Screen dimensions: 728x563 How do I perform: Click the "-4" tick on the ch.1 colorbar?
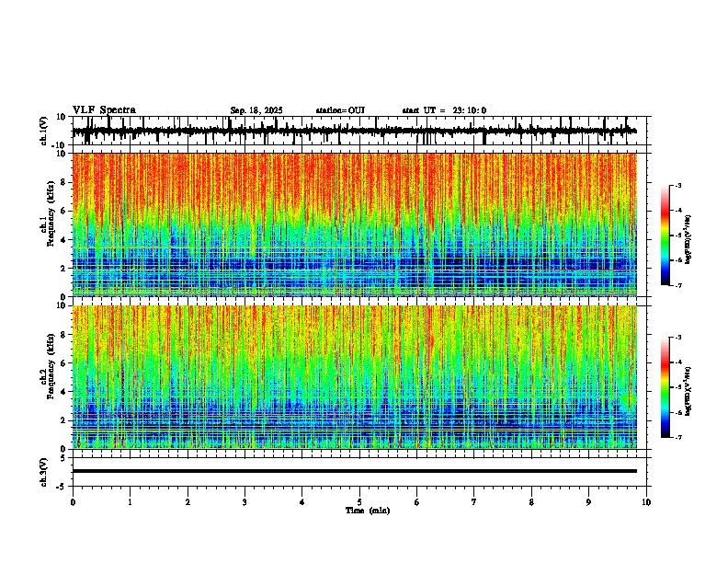(677, 211)
